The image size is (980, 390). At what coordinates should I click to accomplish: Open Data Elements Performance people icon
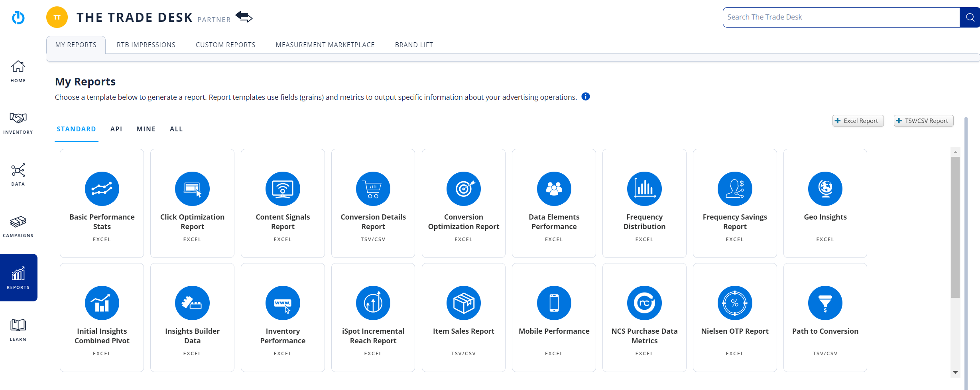click(x=554, y=189)
